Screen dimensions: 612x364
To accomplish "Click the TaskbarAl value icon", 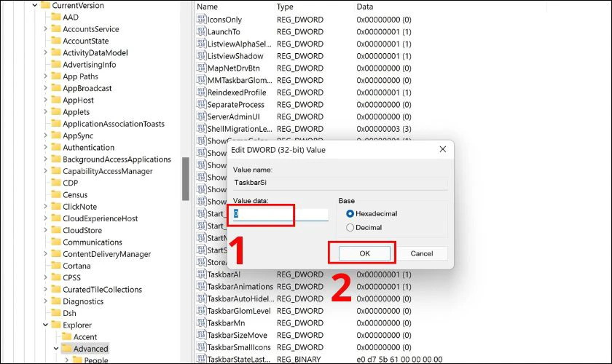I will click(201, 274).
